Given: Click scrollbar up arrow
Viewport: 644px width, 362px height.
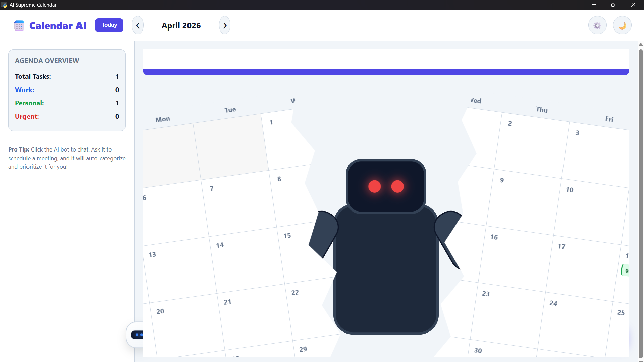Looking at the screenshot, I should tap(641, 45).
